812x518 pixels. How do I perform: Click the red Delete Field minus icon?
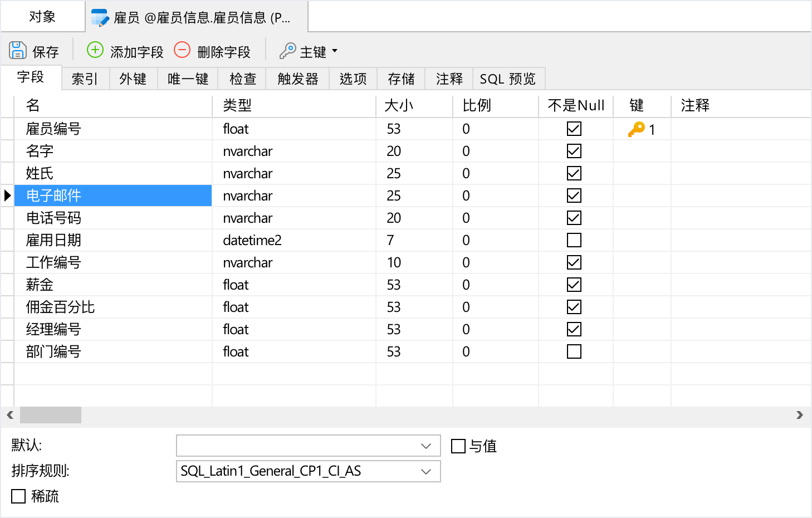182,50
